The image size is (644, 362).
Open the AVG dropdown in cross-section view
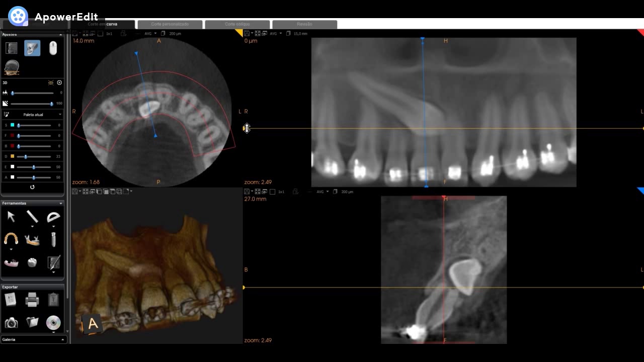pos(323,192)
